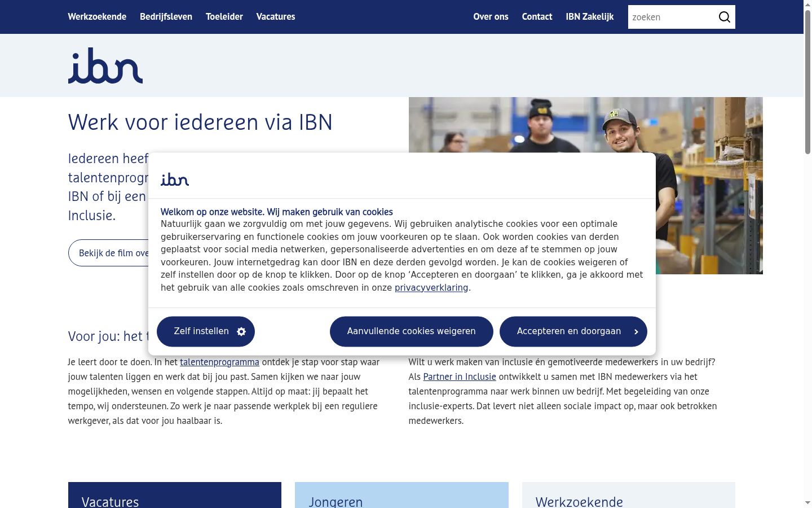
Task: Open the Contact link in the top bar
Action: tap(537, 16)
